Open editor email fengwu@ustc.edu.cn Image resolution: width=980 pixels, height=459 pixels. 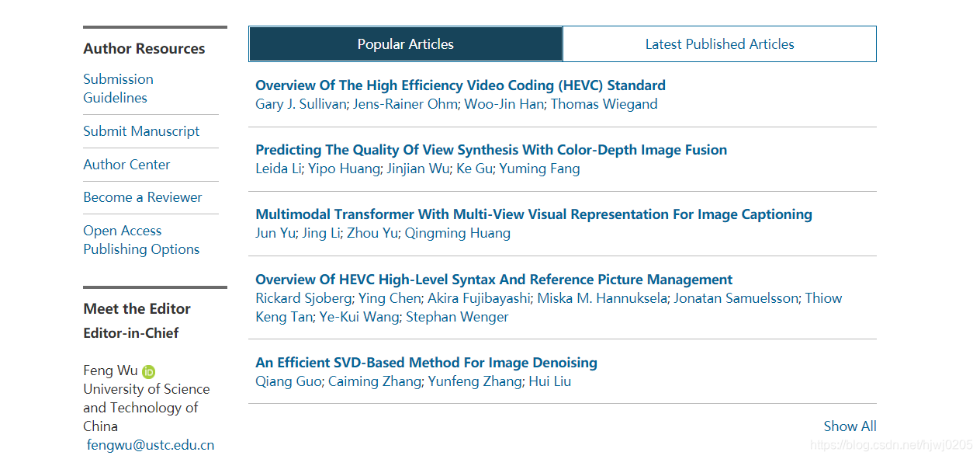click(x=151, y=445)
